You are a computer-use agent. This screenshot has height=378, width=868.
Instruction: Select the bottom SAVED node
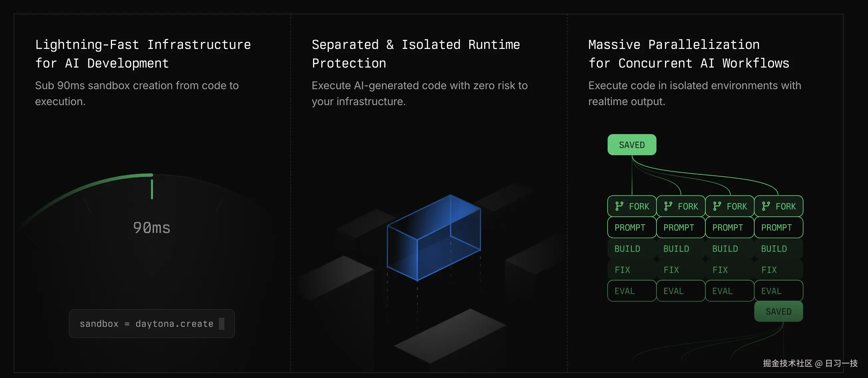click(778, 311)
